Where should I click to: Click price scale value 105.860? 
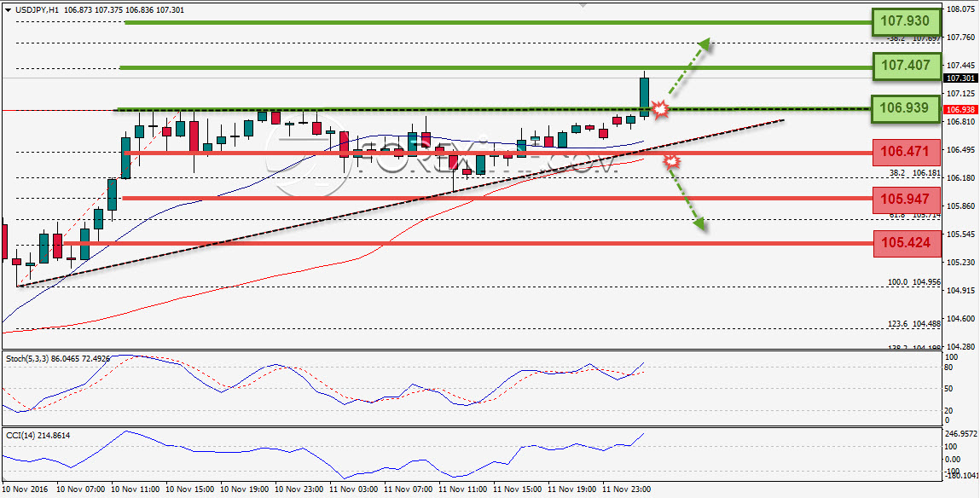(961, 206)
